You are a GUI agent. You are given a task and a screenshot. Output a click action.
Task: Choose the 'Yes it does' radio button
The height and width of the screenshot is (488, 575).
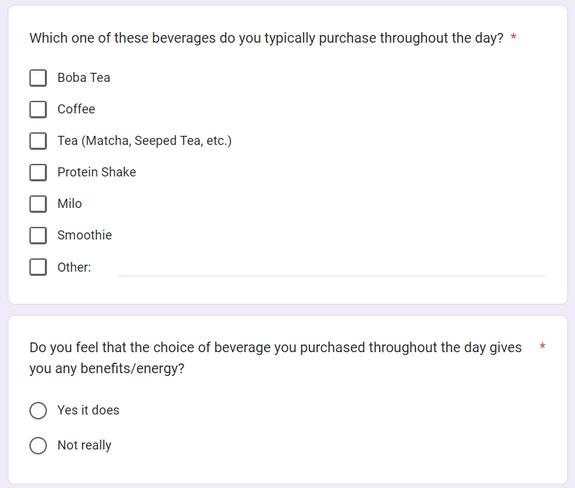[x=38, y=410]
